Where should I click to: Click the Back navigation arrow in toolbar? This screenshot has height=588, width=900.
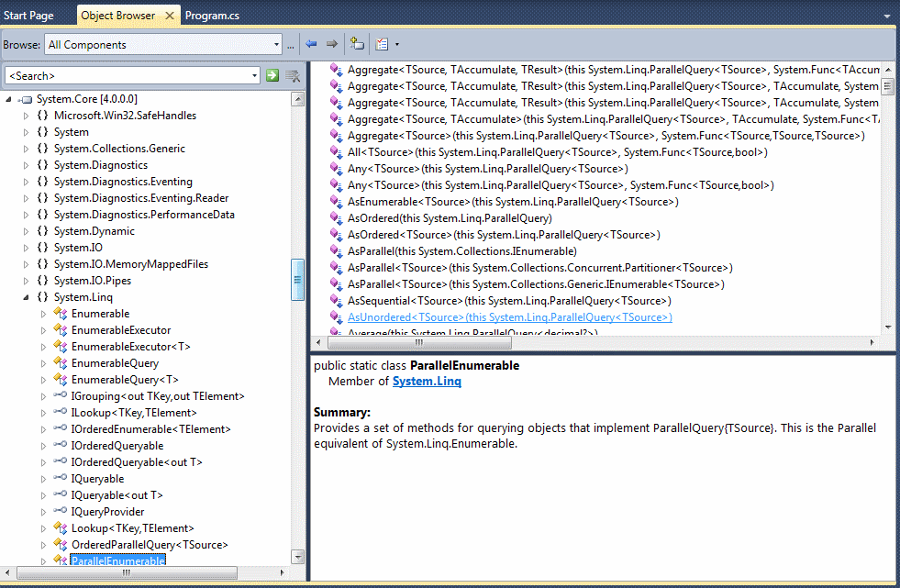point(311,44)
